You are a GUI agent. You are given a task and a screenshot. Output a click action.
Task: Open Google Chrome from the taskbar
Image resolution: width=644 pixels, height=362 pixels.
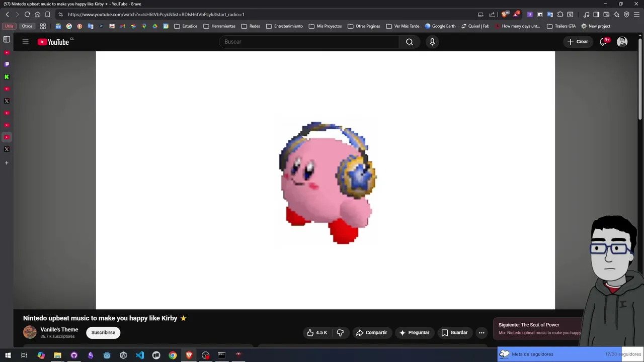coord(173,355)
